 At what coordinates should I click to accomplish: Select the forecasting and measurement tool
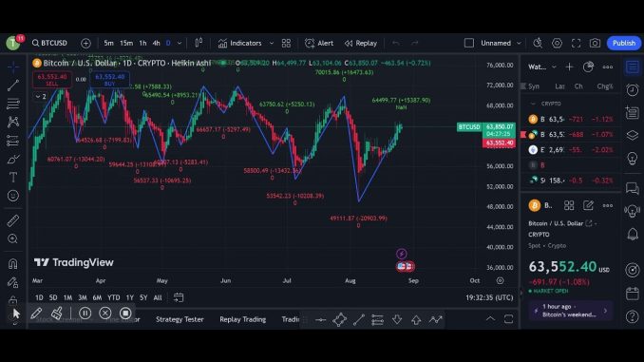point(13,141)
